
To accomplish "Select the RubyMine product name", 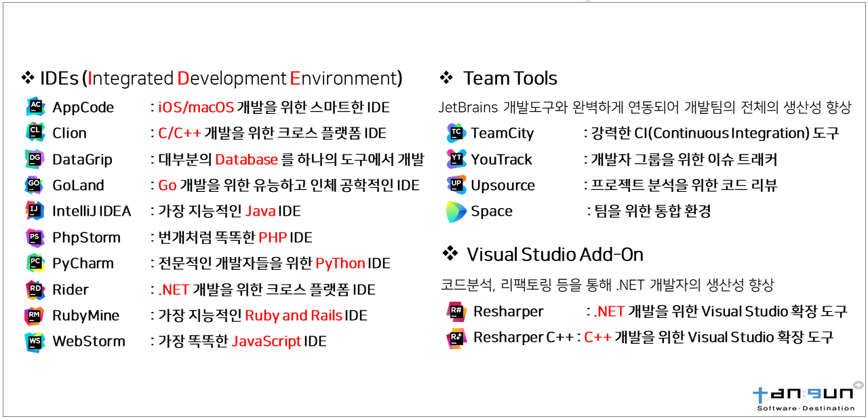I will (x=86, y=315).
